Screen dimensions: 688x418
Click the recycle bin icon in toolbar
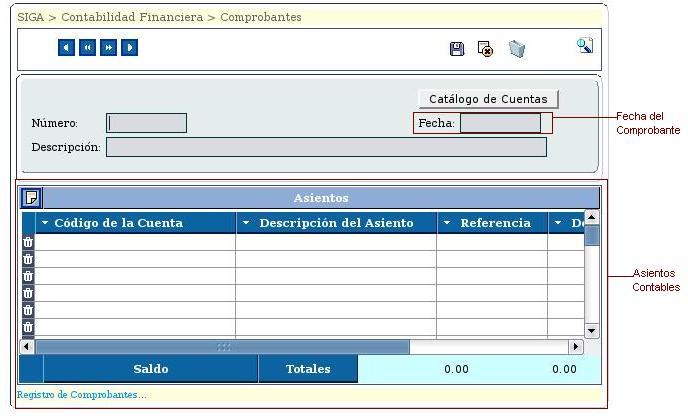(x=516, y=49)
